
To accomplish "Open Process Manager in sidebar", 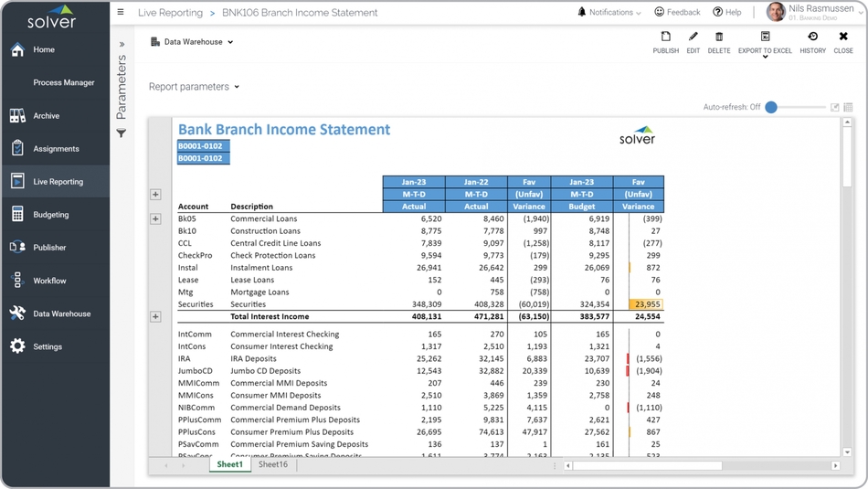I will (64, 82).
